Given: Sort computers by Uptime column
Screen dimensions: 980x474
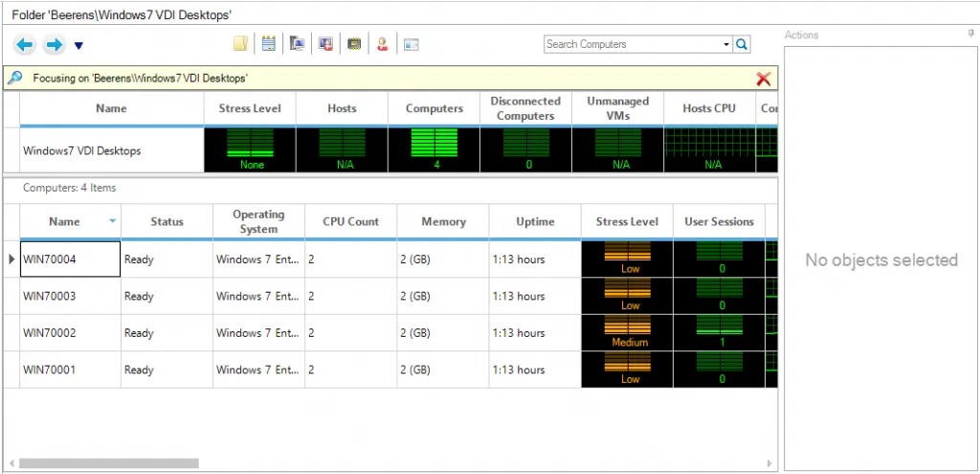Looking at the screenshot, I should pyautogui.click(x=535, y=222).
